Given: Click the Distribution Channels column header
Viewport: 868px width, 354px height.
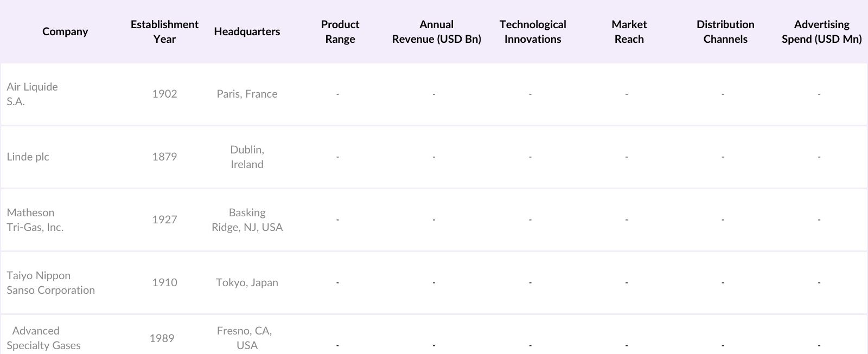Looking at the screenshot, I should tap(725, 31).
